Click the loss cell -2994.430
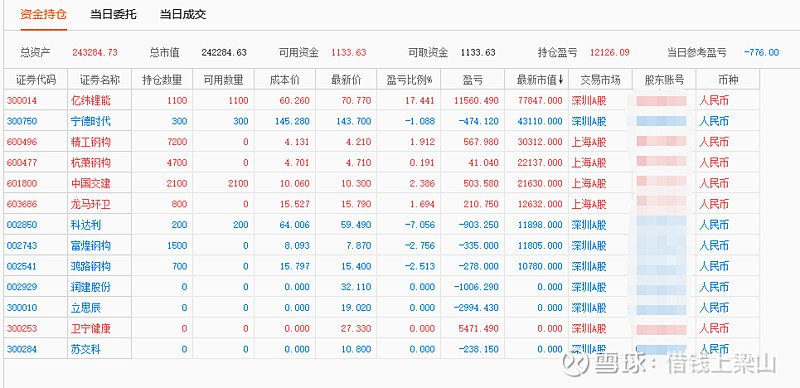Image resolution: width=800 pixels, height=388 pixels. (477, 308)
